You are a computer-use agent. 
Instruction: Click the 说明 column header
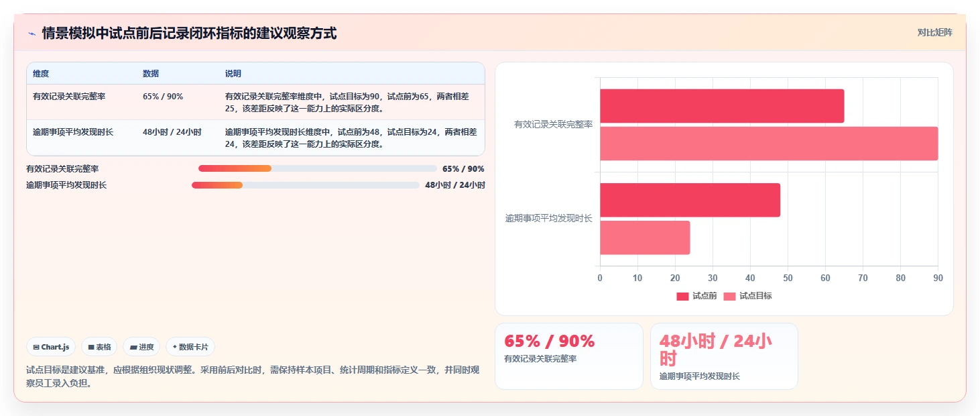pyautogui.click(x=233, y=74)
